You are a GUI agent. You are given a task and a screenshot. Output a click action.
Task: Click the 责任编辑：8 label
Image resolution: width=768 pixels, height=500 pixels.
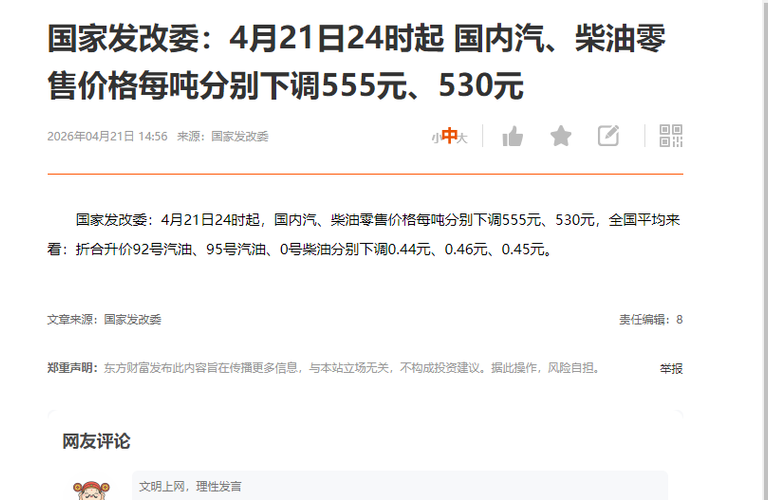click(x=650, y=320)
